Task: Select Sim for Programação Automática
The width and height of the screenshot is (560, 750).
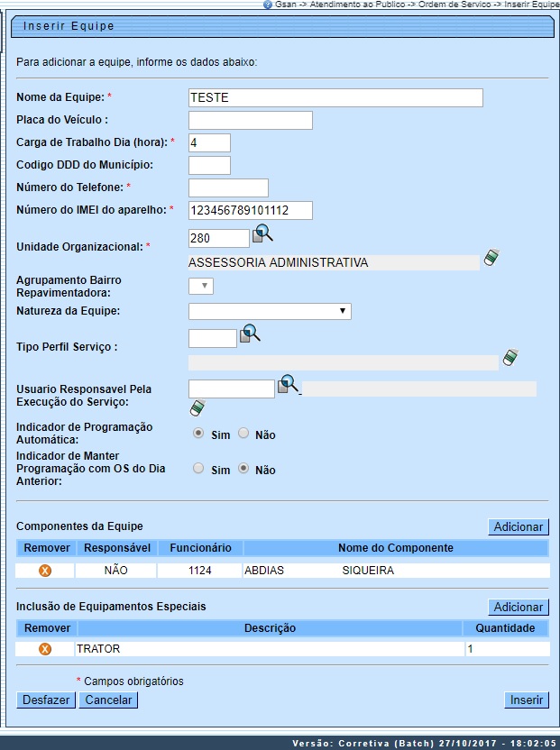Action: tap(198, 434)
